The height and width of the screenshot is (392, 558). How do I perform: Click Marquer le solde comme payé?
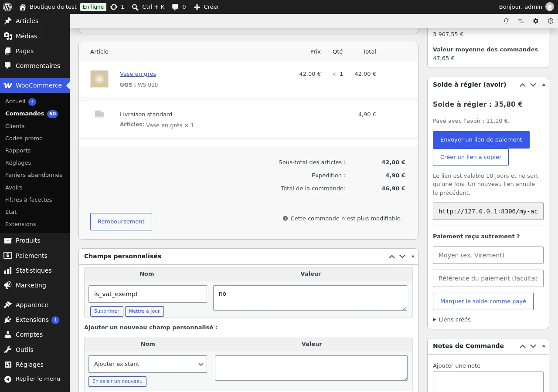[483, 301]
